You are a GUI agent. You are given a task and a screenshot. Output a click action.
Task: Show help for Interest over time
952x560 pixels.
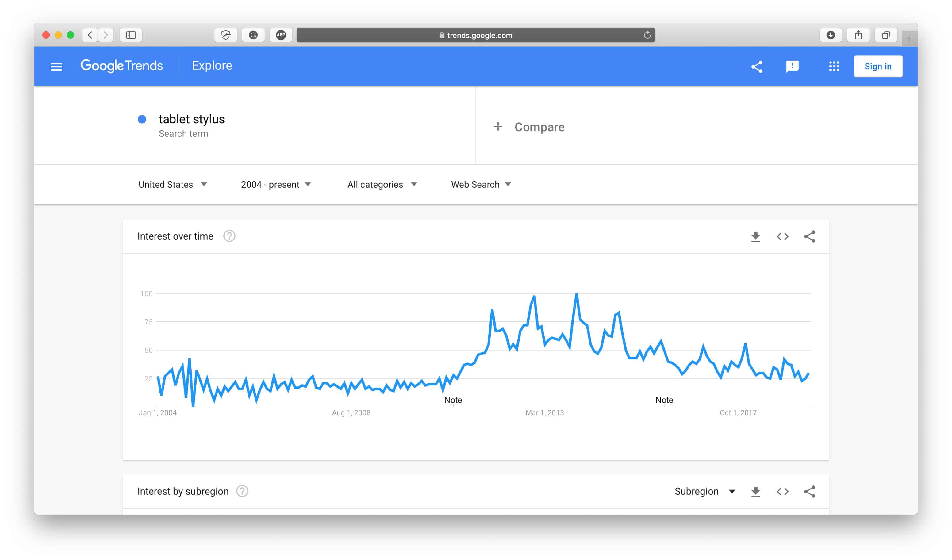tap(229, 236)
